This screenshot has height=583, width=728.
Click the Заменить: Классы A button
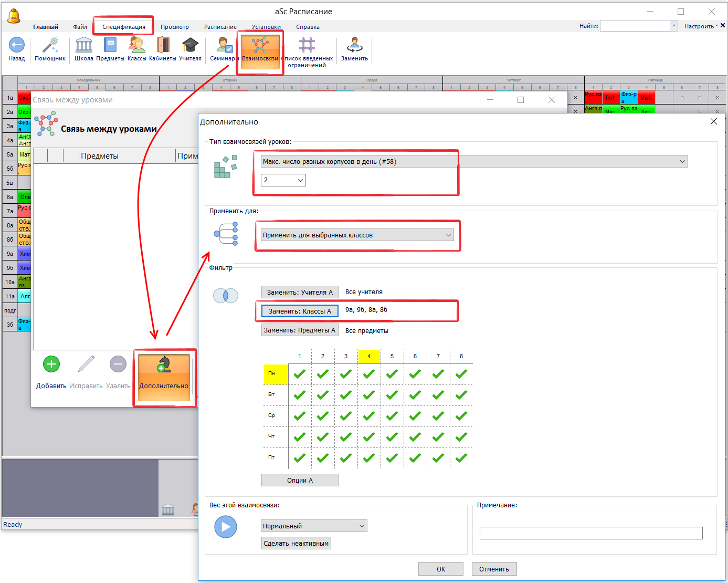[x=300, y=311]
